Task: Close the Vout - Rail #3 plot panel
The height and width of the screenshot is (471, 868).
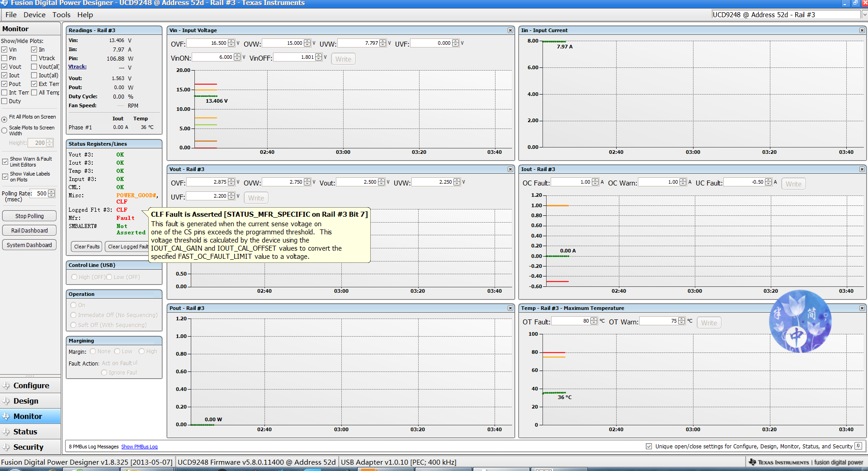Action: point(510,169)
